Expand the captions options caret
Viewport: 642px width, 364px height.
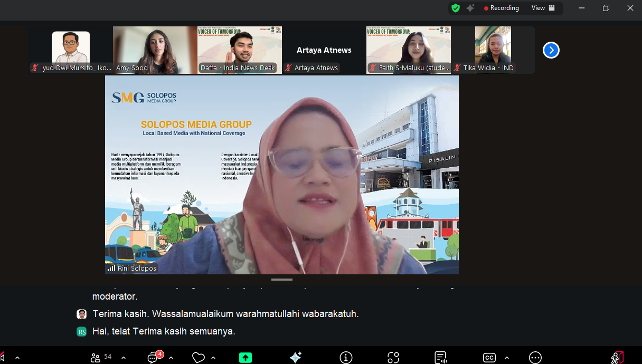point(507,358)
